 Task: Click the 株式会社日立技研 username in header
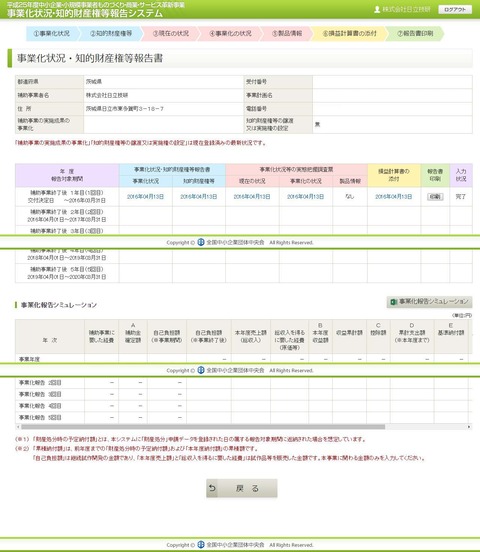tap(406, 10)
